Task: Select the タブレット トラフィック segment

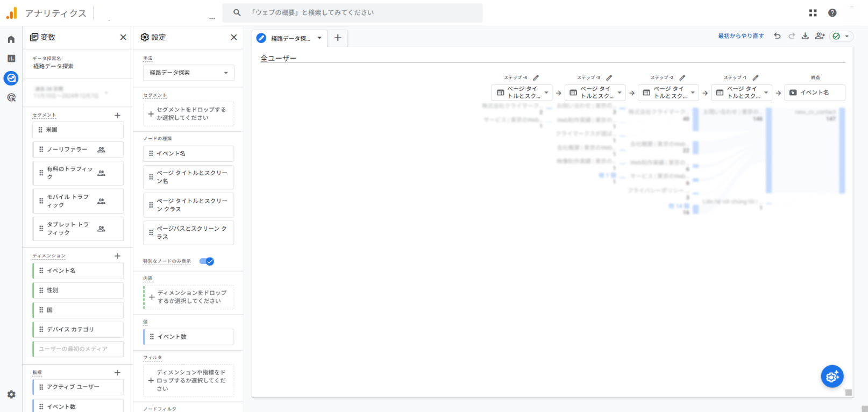Action: coord(78,229)
